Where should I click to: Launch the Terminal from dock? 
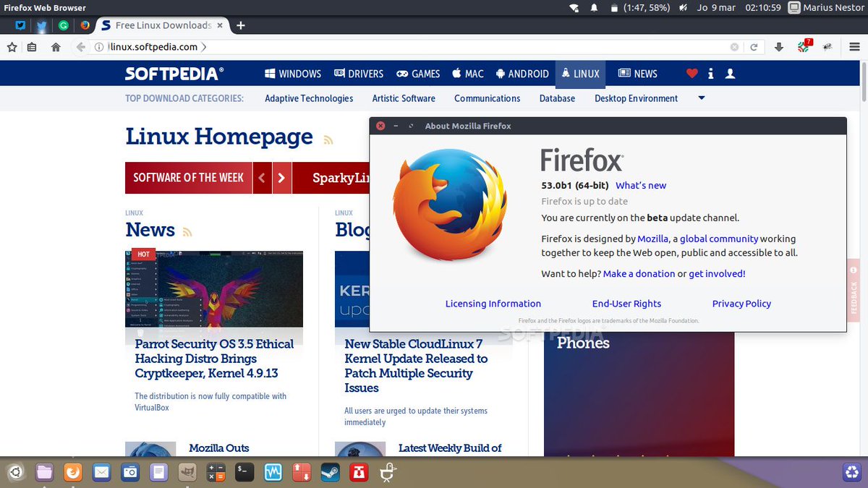tap(244, 473)
